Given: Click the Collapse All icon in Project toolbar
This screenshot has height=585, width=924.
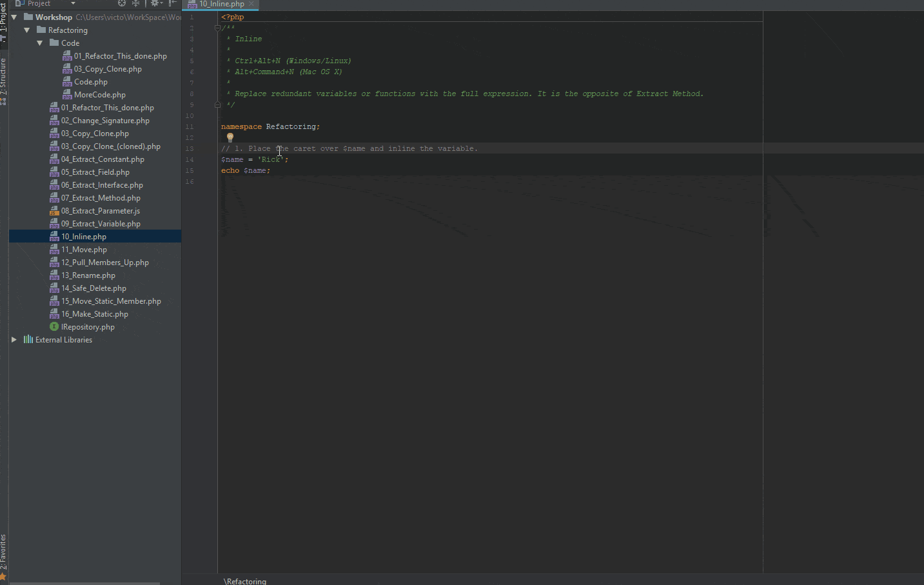Looking at the screenshot, I should (x=135, y=3).
